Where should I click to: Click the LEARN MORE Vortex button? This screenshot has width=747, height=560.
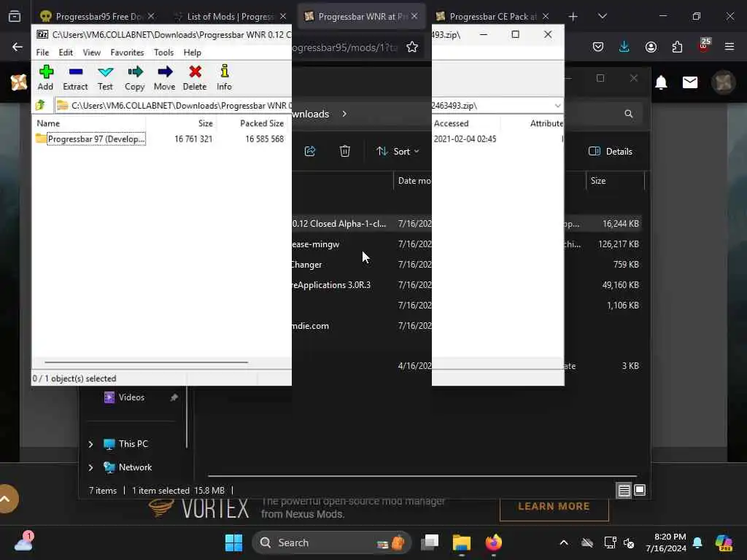click(x=554, y=506)
